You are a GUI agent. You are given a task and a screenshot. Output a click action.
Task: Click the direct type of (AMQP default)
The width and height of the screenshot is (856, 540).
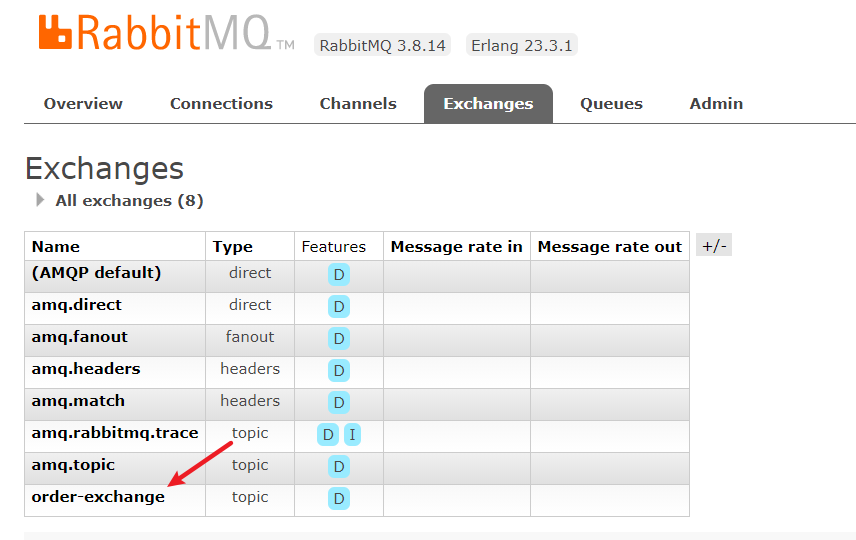pyautogui.click(x=250, y=272)
